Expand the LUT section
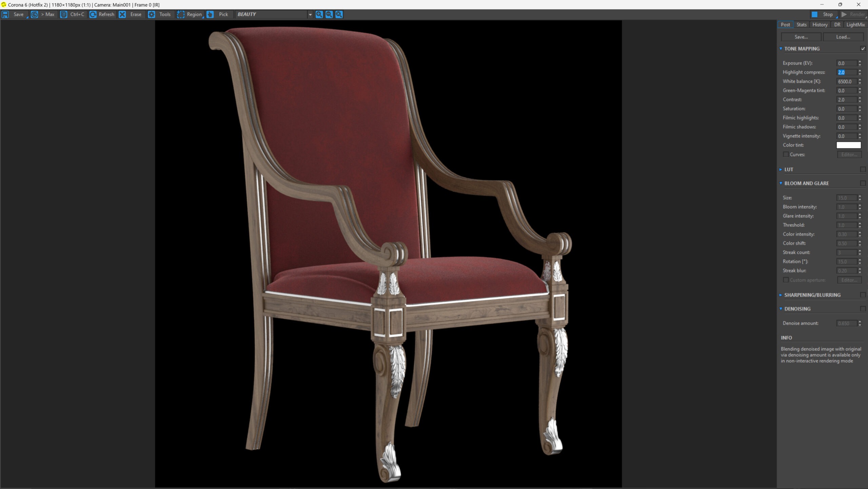 pyautogui.click(x=781, y=169)
